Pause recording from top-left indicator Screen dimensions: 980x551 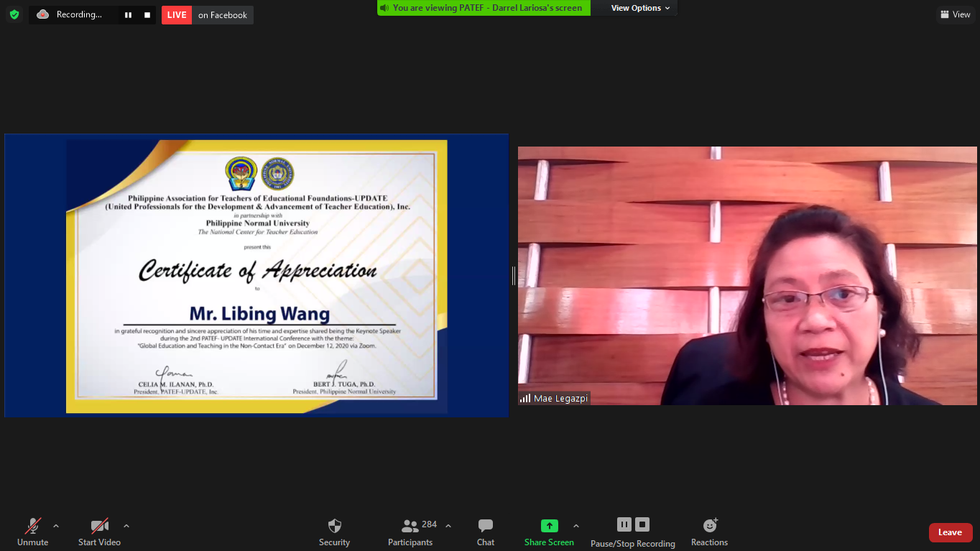pyautogui.click(x=128, y=15)
